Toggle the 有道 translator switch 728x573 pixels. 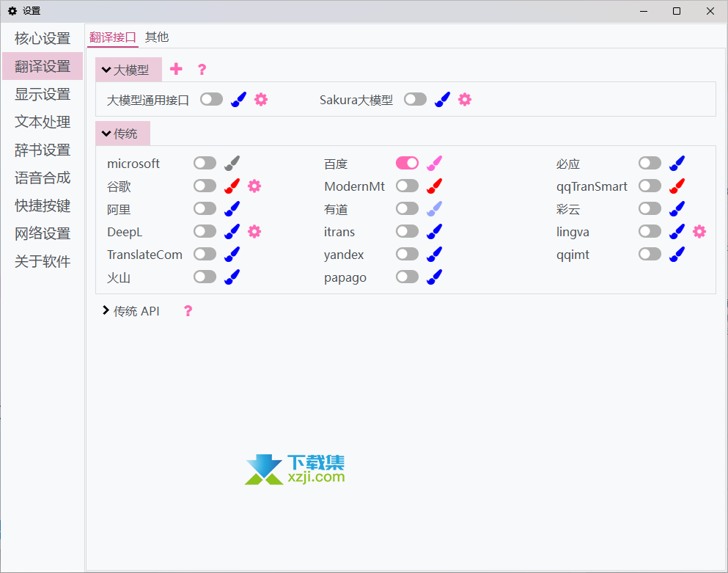click(407, 208)
